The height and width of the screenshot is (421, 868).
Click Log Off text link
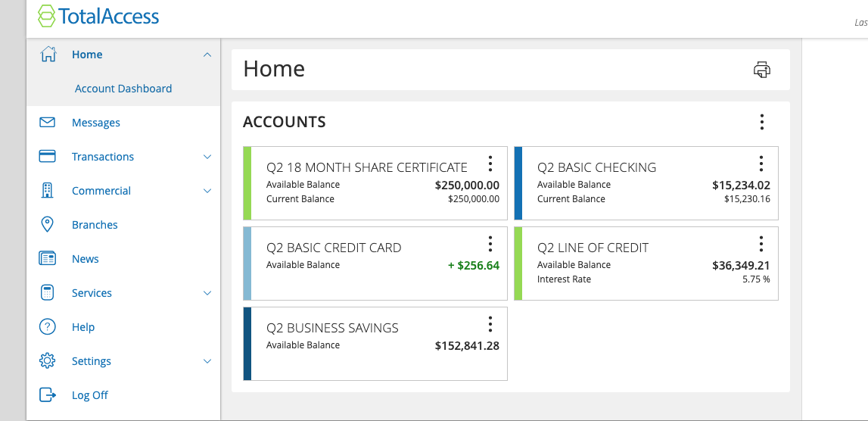90,395
